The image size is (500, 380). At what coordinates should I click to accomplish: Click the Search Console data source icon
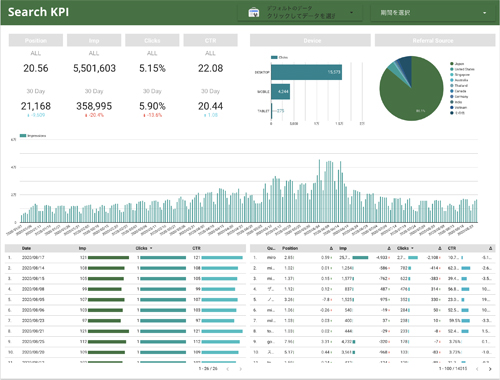(x=254, y=13)
